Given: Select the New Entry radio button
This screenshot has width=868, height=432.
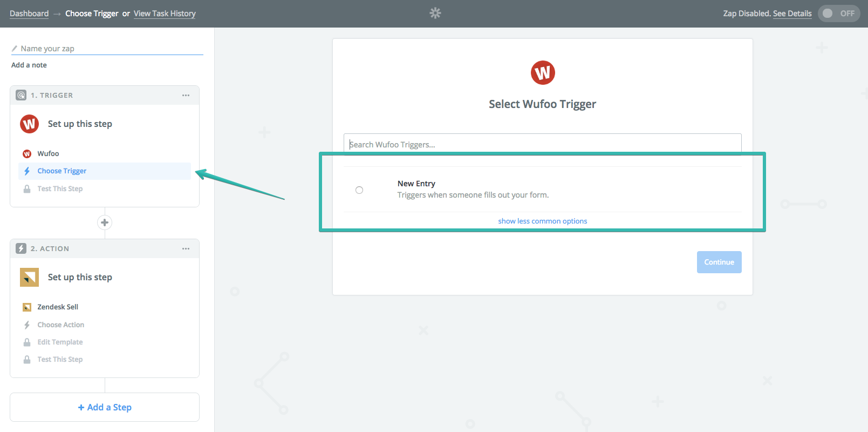Looking at the screenshot, I should pyautogui.click(x=359, y=190).
